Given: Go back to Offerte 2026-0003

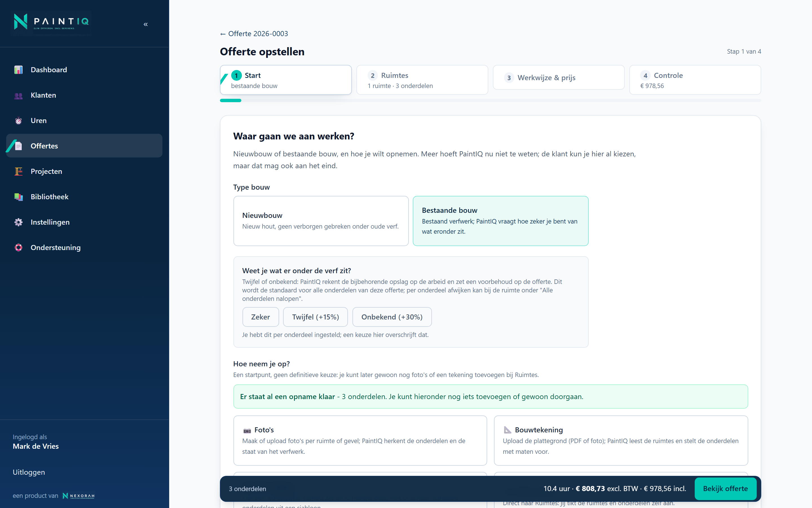Looking at the screenshot, I should [254, 34].
